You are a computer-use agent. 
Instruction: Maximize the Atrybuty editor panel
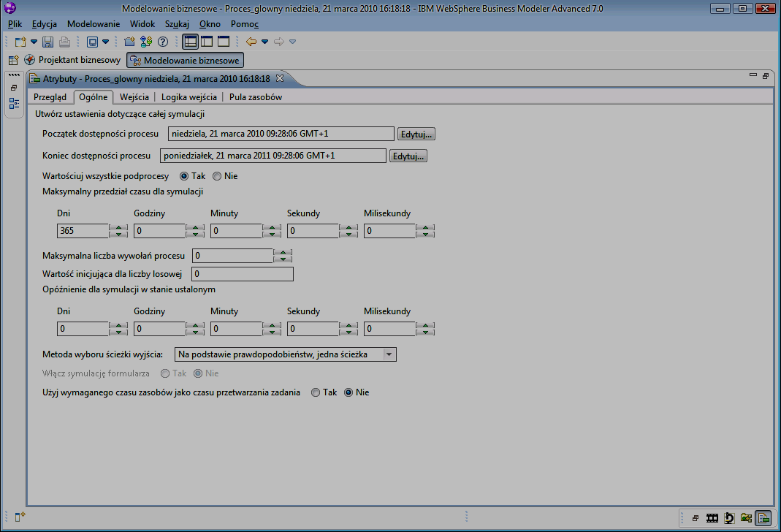[766, 76]
